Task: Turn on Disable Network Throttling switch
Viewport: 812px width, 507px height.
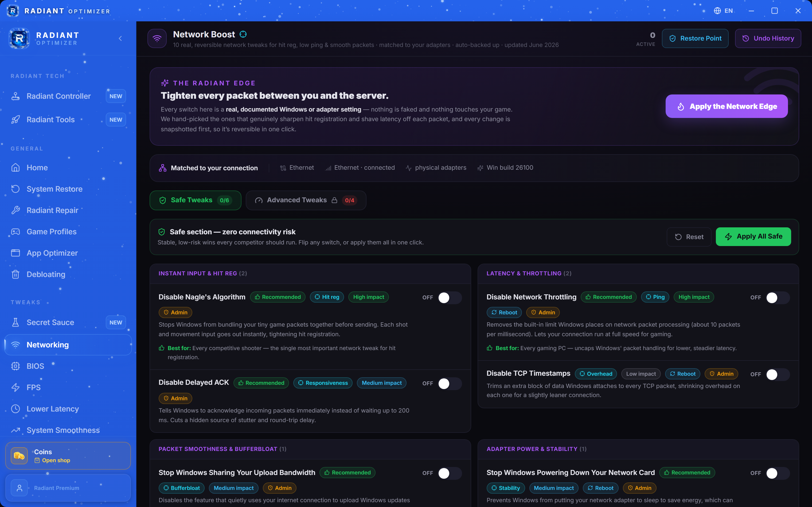Action: click(x=778, y=298)
